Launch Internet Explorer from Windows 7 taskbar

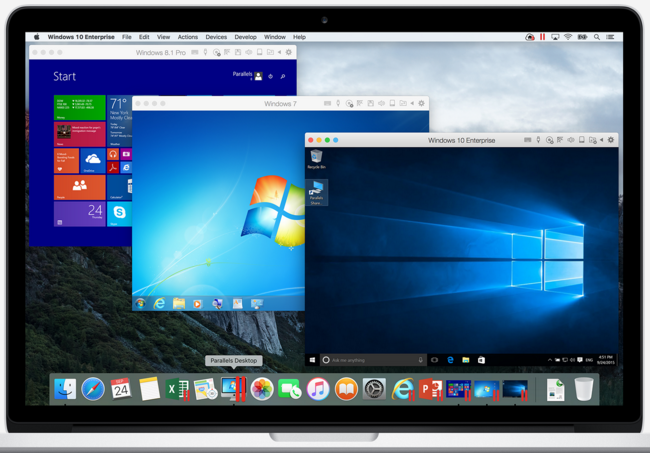click(x=159, y=304)
